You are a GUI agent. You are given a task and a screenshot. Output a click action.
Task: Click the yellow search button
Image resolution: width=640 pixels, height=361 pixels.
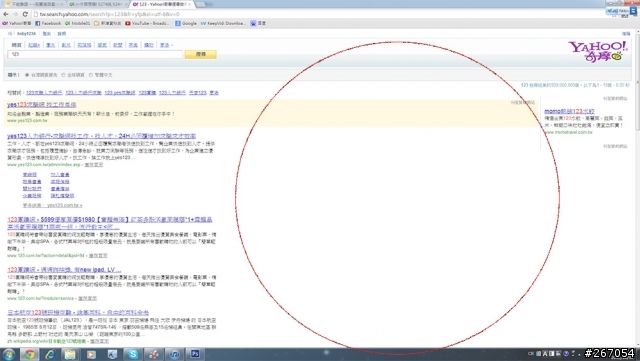point(200,54)
